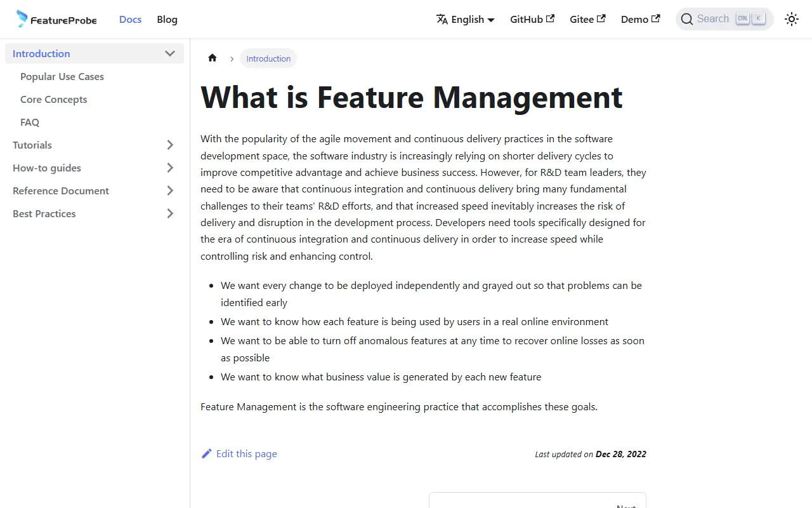Click the Introduction sidebar link
The image size is (812, 508).
(x=41, y=53)
